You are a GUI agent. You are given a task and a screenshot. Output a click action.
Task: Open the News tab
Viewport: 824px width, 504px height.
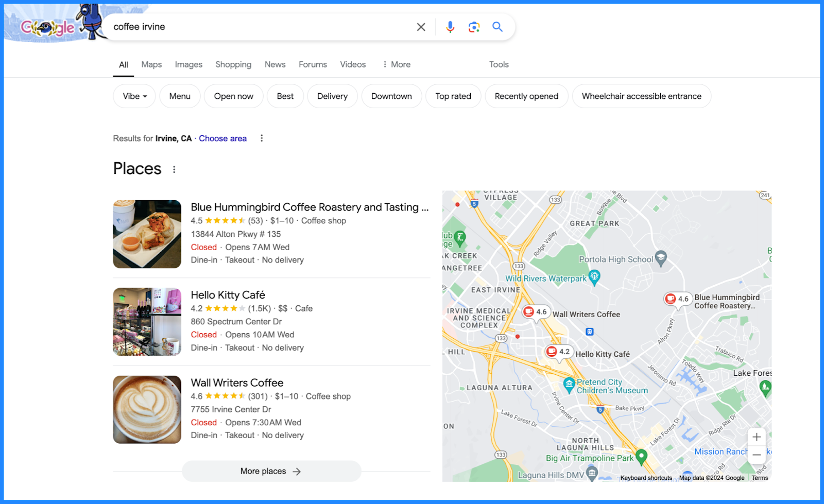click(275, 64)
